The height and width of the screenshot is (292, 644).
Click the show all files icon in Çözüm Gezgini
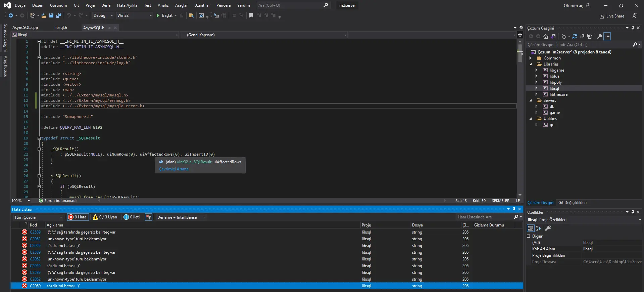coord(590,36)
